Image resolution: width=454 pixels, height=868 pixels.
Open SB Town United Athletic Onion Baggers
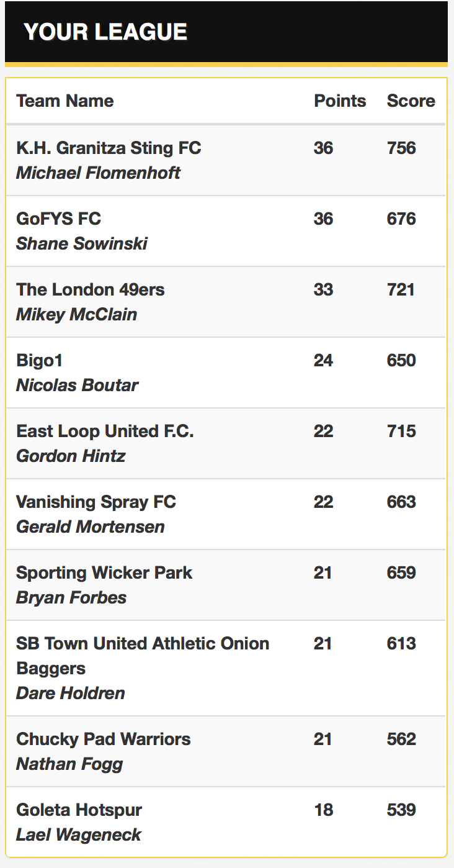coord(143,656)
